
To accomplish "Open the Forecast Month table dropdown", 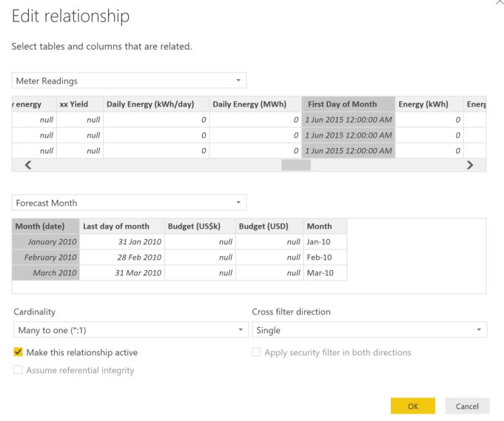I will [129, 203].
